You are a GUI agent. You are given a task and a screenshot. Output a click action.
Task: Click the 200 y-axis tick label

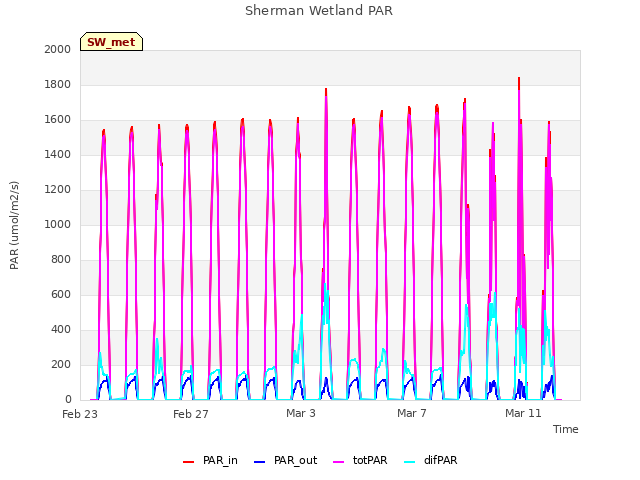[61, 364]
